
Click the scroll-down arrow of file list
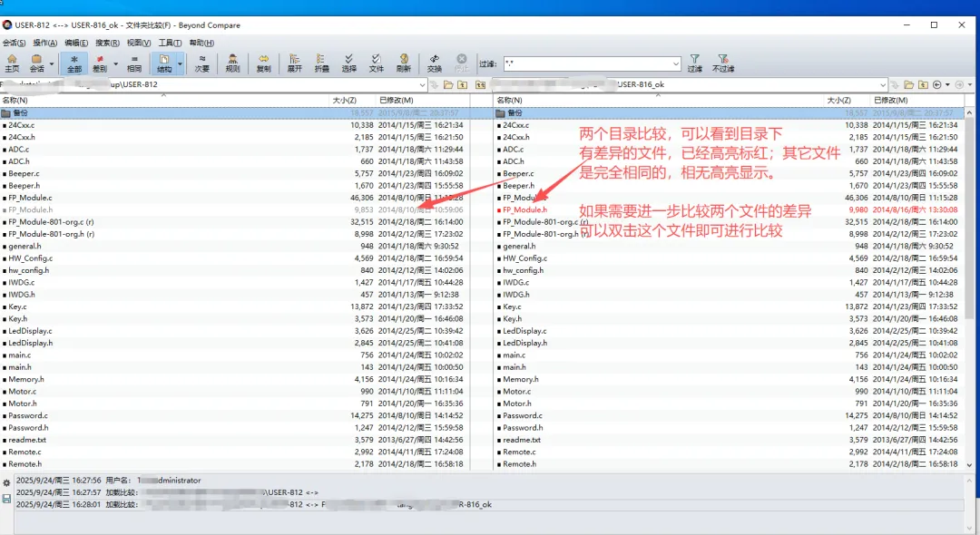(x=969, y=465)
